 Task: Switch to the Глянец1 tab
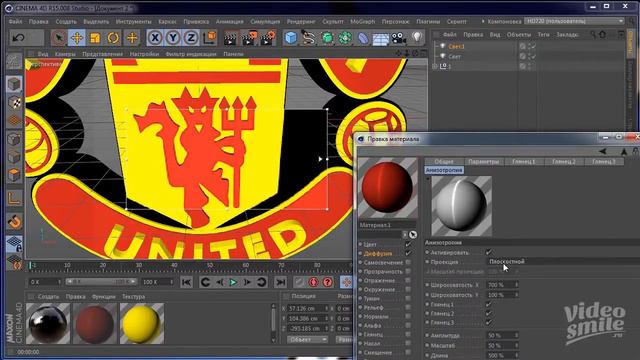click(x=524, y=162)
